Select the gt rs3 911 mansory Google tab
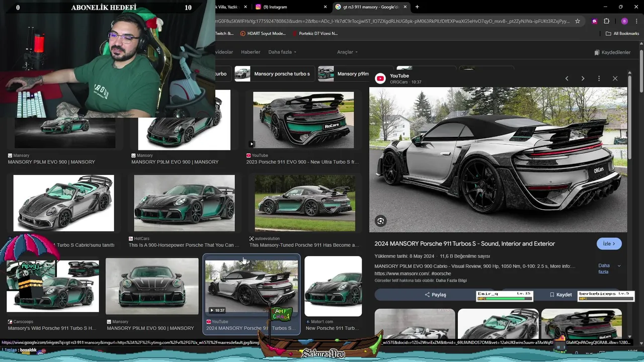Image resolution: width=644 pixels, height=362 pixels. click(x=370, y=7)
